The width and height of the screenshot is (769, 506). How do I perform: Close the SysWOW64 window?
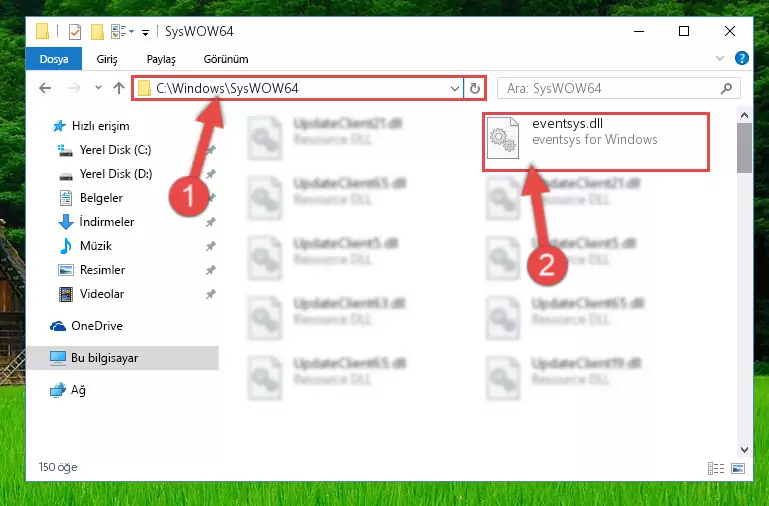click(730, 31)
